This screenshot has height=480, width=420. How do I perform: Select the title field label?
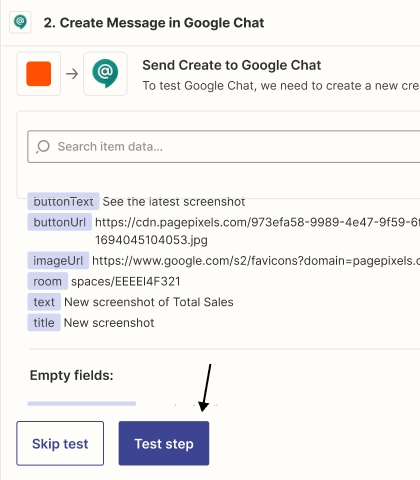click(x=44, y=323)
